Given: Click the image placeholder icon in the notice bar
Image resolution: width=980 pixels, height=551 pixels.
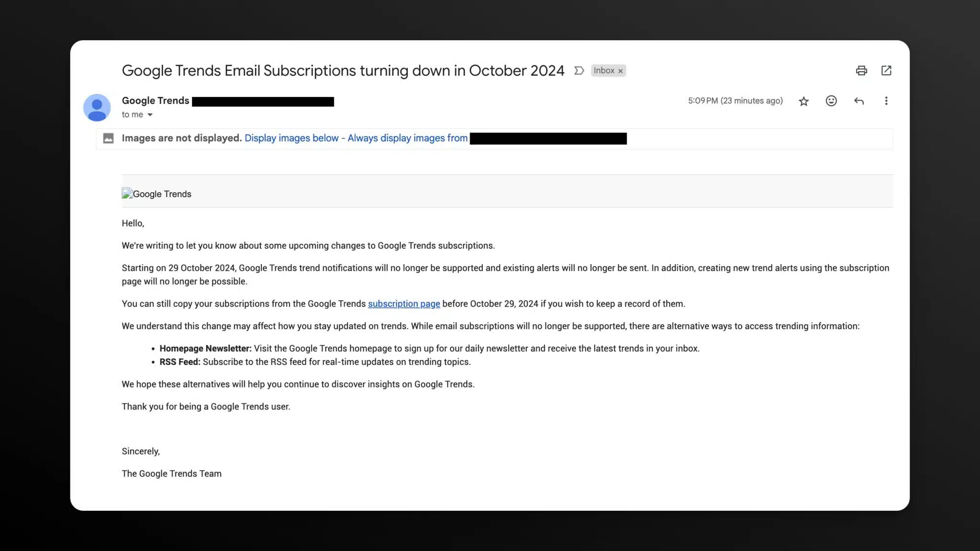Looking at the screenshot, I should (x=109, y=138).
